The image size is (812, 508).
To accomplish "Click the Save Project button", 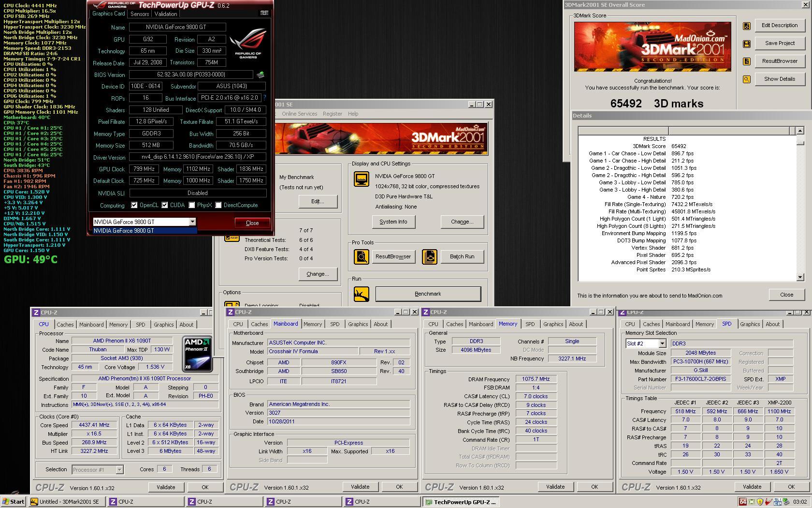I will tap(780, 44).
